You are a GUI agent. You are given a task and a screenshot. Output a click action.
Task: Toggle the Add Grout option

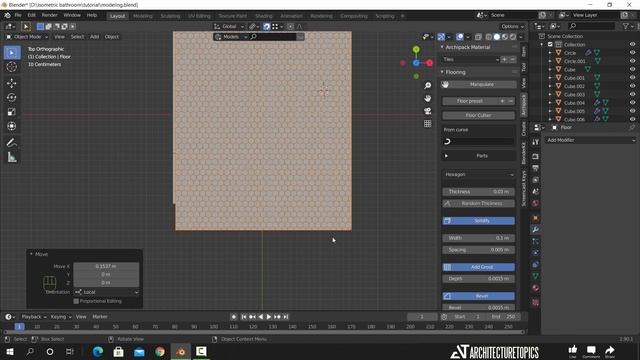[x=478, y=267]
